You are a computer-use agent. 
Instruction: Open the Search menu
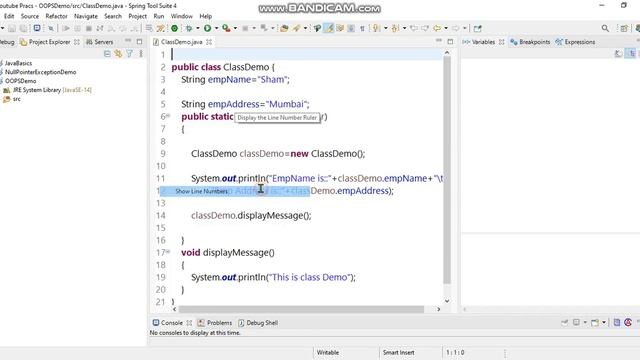pyautogui.click(x=113, y=16)
